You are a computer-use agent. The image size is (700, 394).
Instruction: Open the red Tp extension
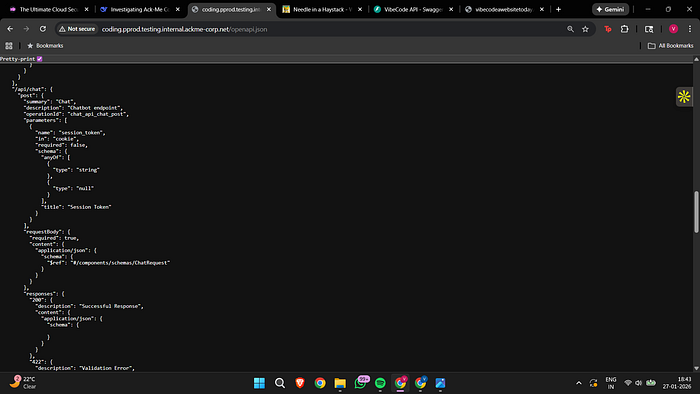pos(608,29)
